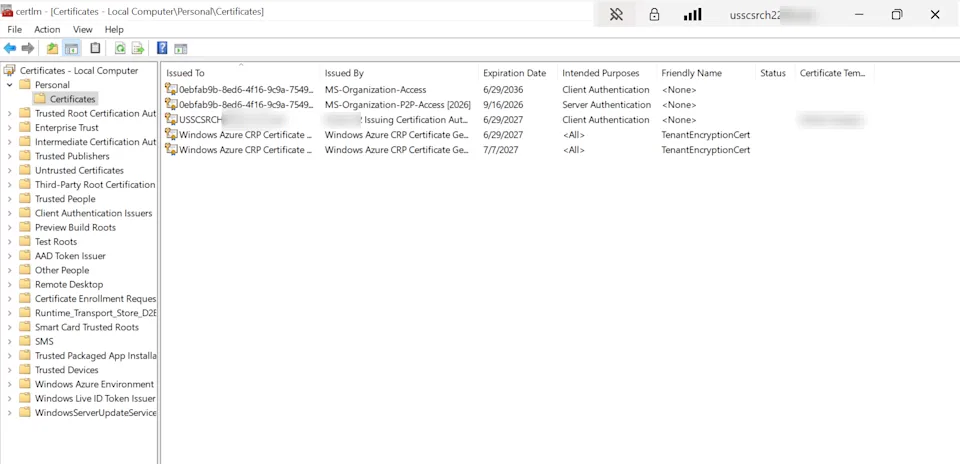960x464 pixels.
Task: Toggle Show/Hide Action Pane toolbar icon
Action: (181, 48)
